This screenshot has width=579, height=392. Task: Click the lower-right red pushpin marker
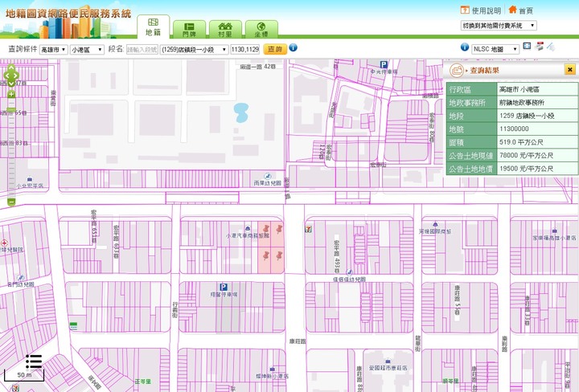279,255
